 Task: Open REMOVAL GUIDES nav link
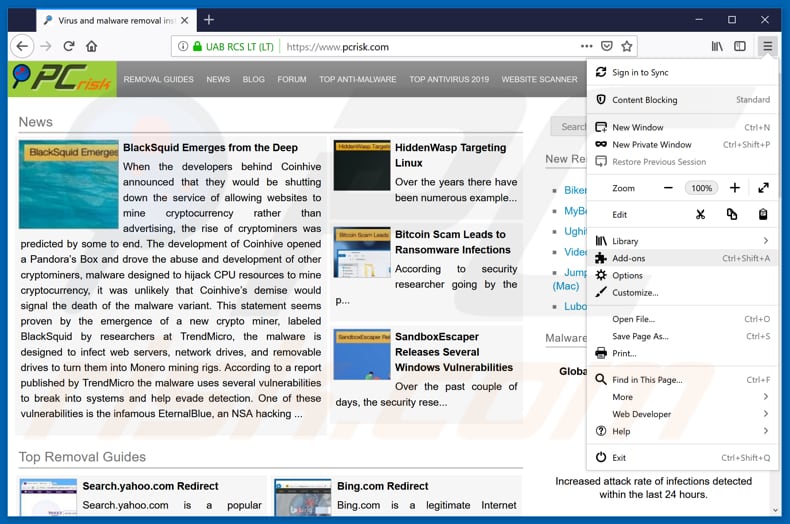click(x=158, y=79)
